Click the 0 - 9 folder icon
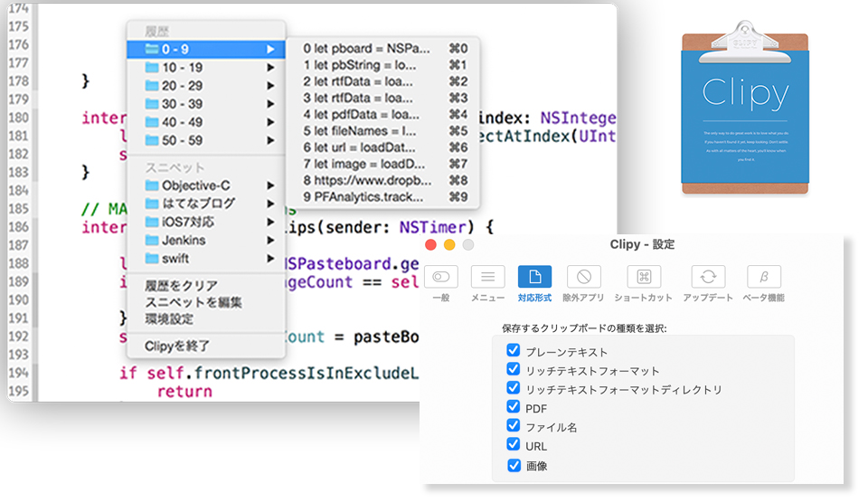Image resolution: width=868 pixels, height=503 pixels. pos(152,49)
